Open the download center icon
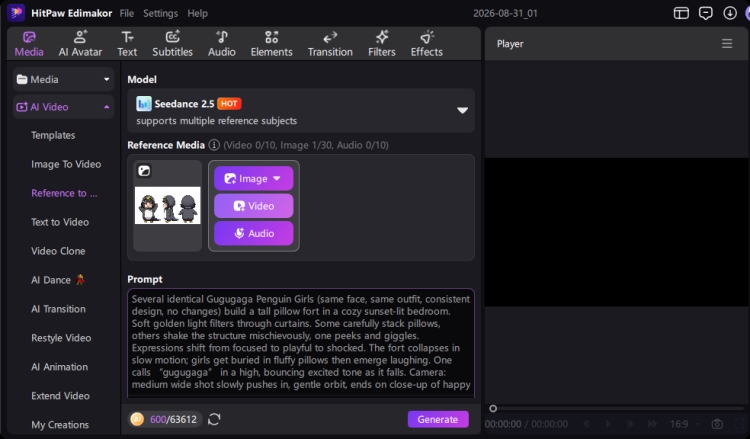 pos(730,13)
